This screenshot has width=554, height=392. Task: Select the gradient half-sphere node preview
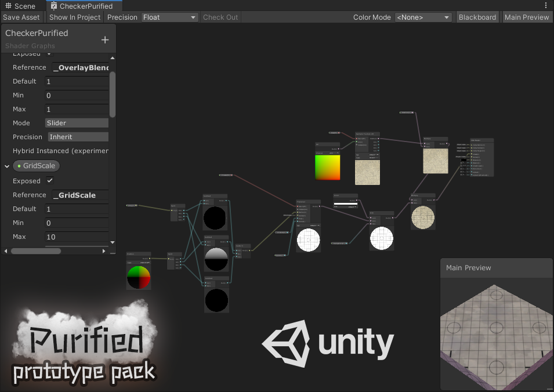pos(216,259)
